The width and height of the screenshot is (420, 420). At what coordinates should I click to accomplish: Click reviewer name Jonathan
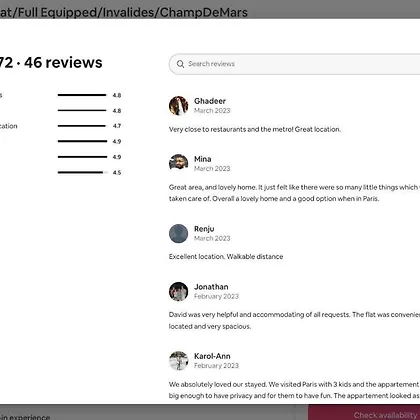point(211,287)
